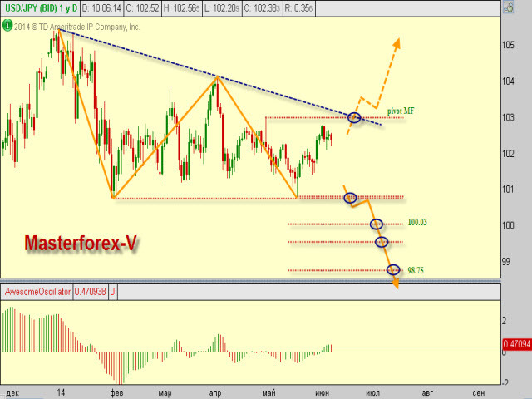Click the divider between chart and oscillator panels
The image size is (532, 399).
[250, 281]
